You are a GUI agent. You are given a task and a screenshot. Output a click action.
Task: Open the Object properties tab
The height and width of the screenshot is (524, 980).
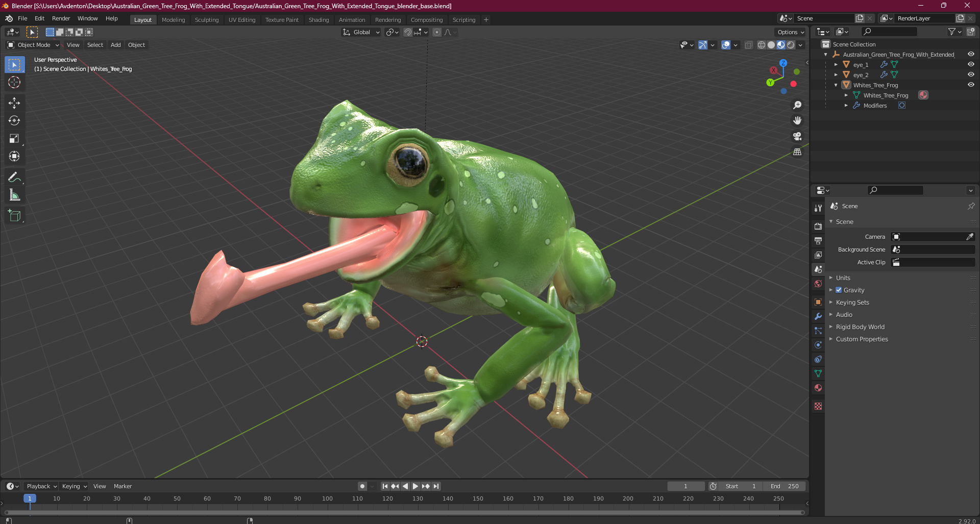818,302
